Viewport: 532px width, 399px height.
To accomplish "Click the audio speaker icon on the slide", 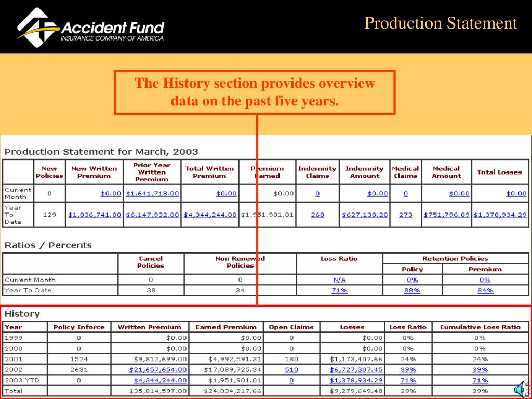I will click(x=522, y=389).
